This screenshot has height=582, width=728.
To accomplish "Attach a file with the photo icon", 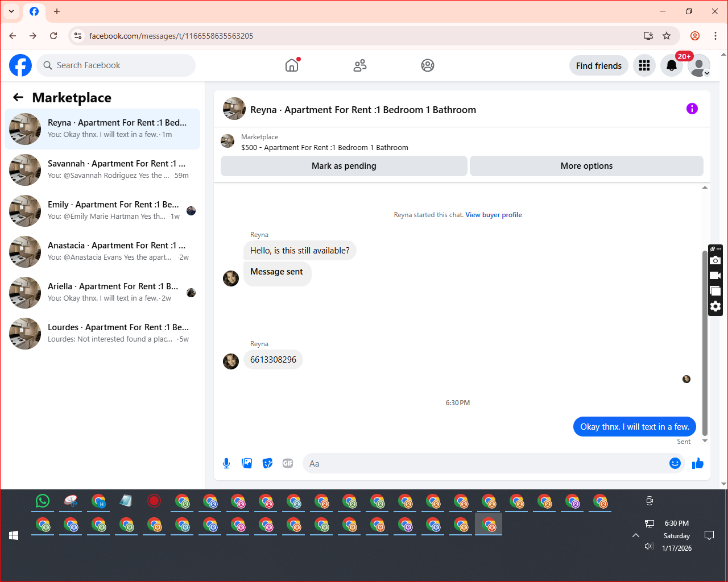I will click(x=247, y=463).
